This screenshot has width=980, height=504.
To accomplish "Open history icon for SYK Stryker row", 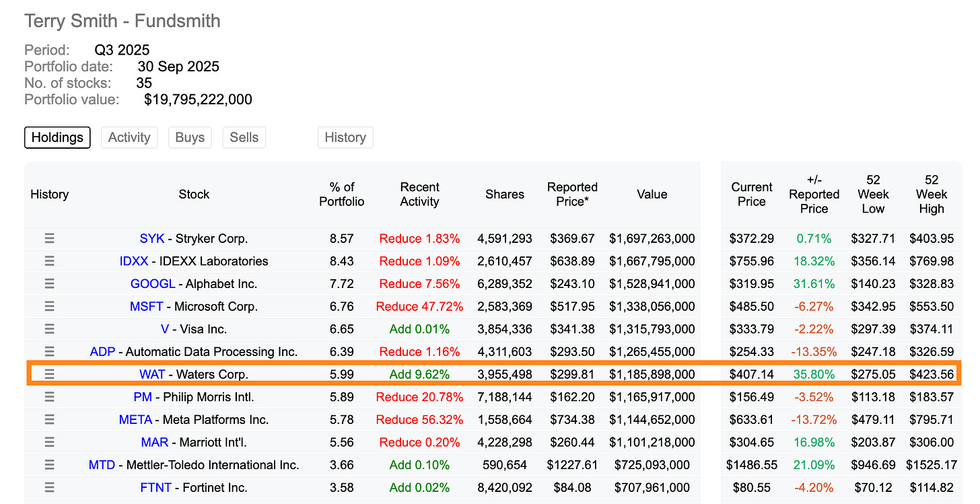I will [49, 238].
